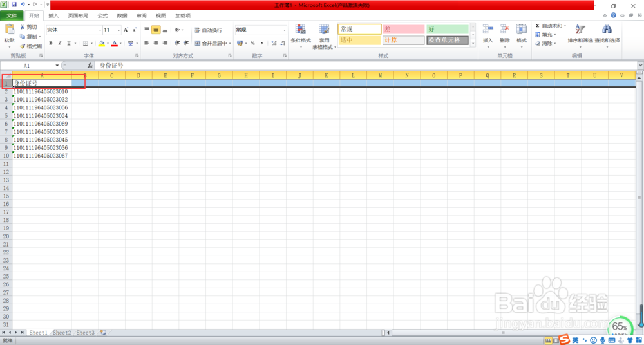Align cell text to the right
644x345 pixels.
165,42
